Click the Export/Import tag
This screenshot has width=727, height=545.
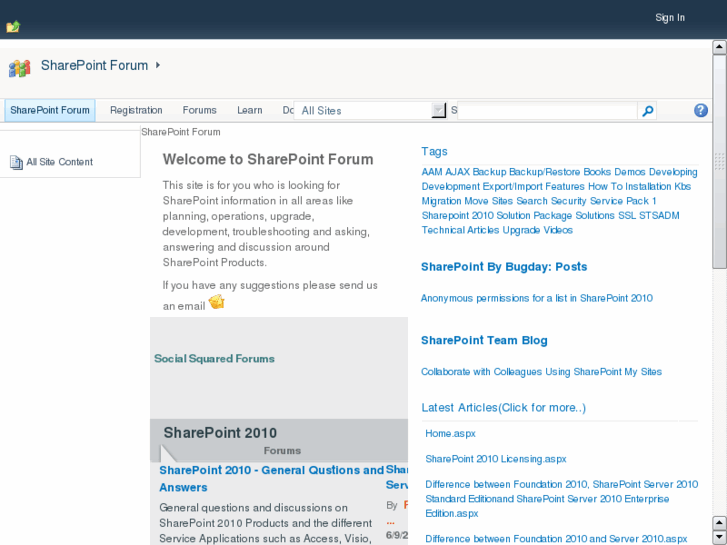click(x=512, y=186)
